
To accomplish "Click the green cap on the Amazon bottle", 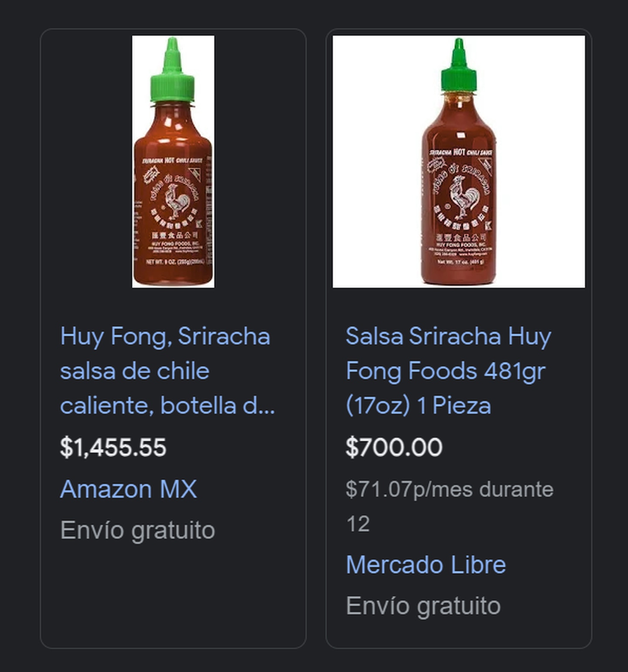I will pyautogui.click(x=172, y=70).
